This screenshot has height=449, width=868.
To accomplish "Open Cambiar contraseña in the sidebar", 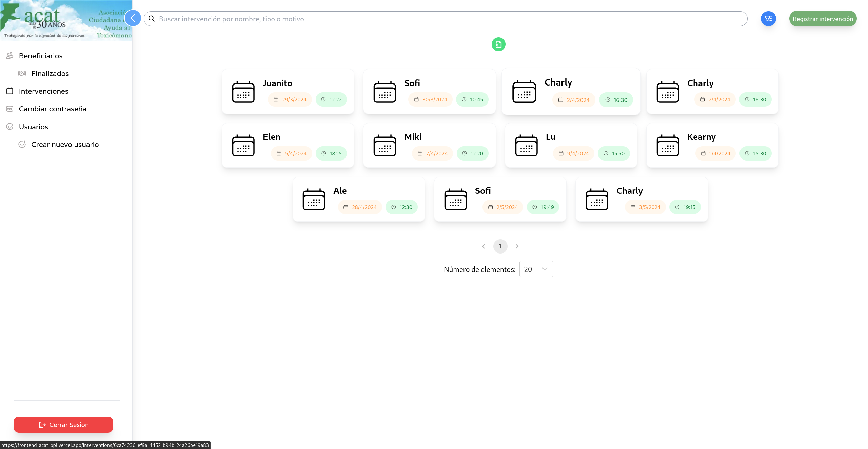I will [53, 109].
